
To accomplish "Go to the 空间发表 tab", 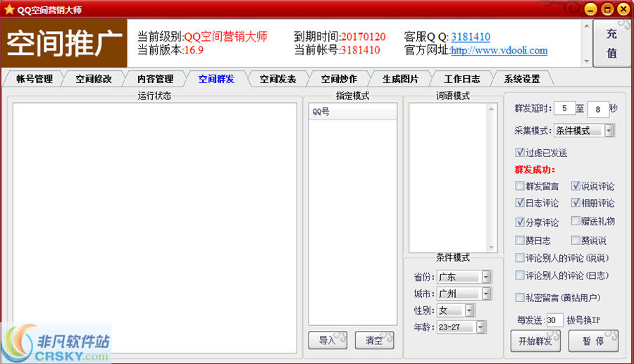I will (278, 79).
